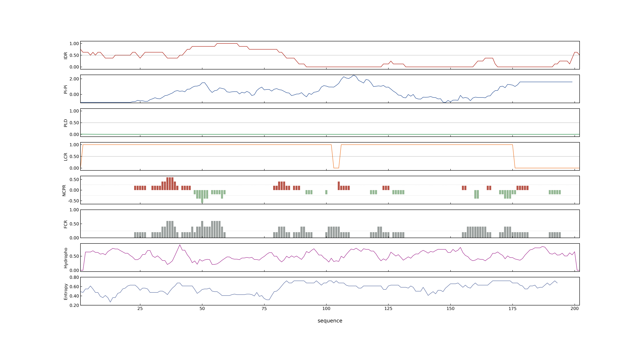644x343 pixels.
Task: Click x-axis tick label 75
Action: point(264,308)
